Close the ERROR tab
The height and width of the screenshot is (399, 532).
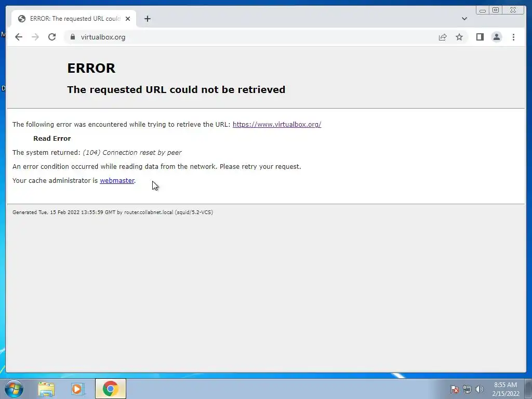pos(128,19)
